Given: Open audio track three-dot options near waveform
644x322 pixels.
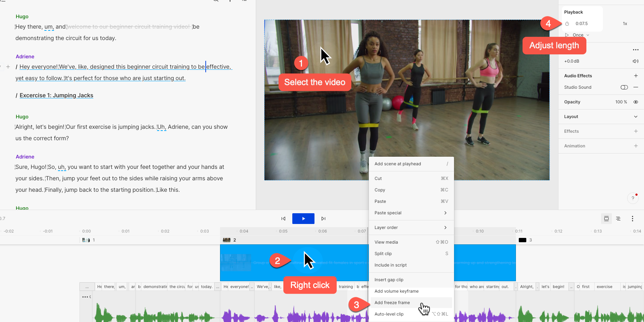Looking at the screenshot, I should [85, 297].
